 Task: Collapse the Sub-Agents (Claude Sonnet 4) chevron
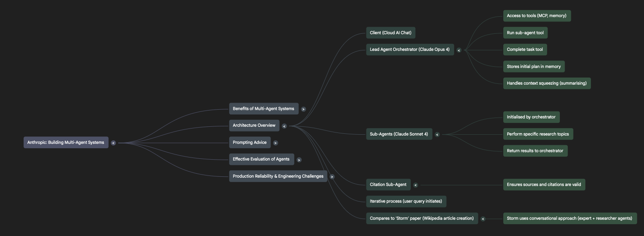click(437, 135)
